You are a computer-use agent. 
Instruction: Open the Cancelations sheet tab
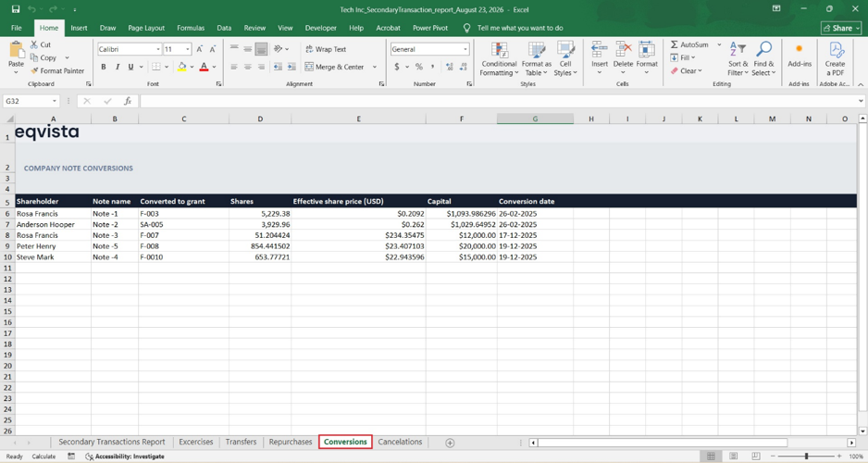click(x=400, y=442)
